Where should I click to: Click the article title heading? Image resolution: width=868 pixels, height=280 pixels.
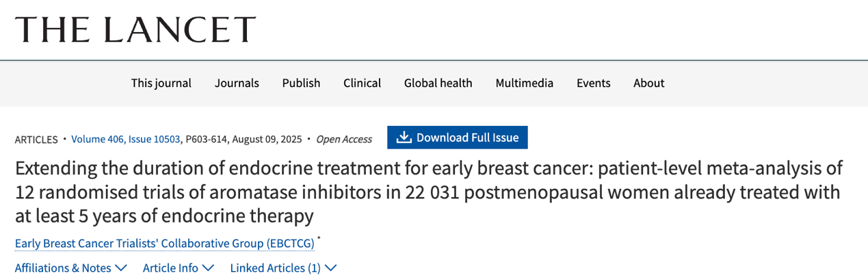(x=429, y=192)
